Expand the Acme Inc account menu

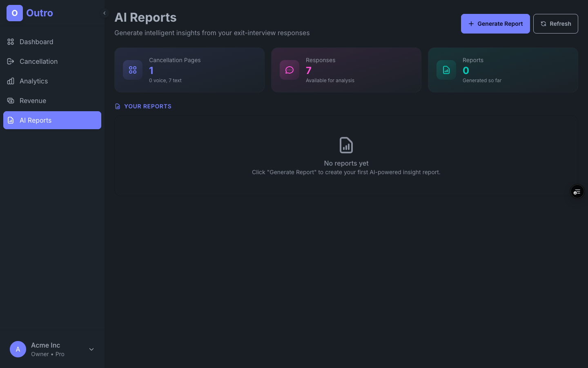[91, 349]
